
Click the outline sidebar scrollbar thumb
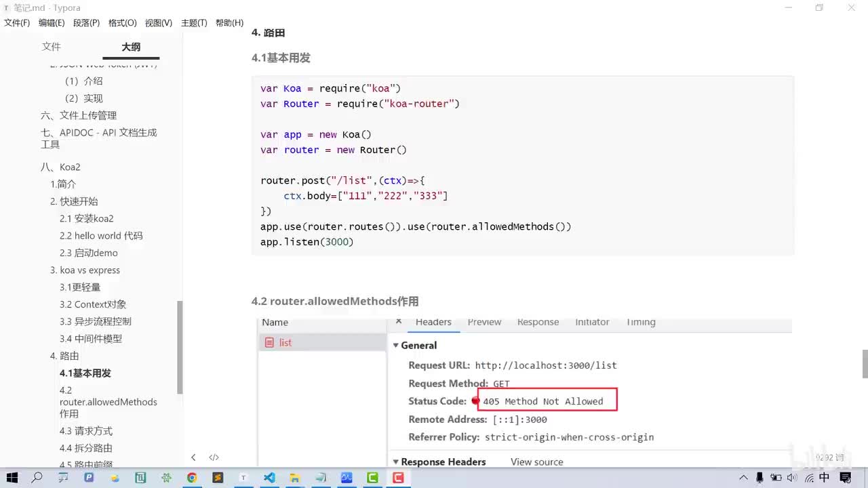click(x=180, y=346)
